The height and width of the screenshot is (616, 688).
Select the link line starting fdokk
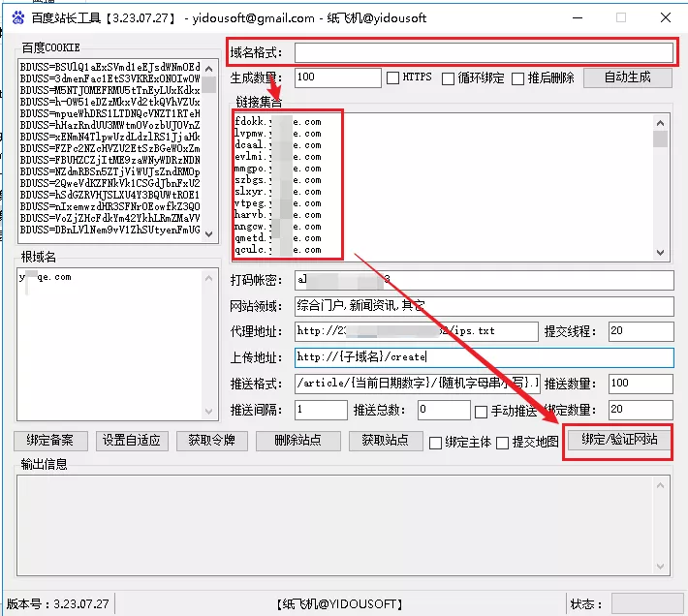(278, 122)
